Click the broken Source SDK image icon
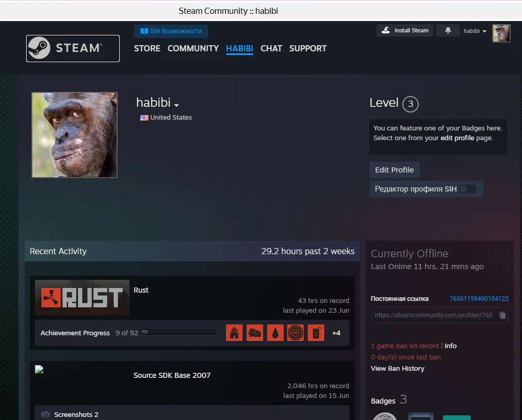Viewport: 522px width, 420px height. [39, 369]
